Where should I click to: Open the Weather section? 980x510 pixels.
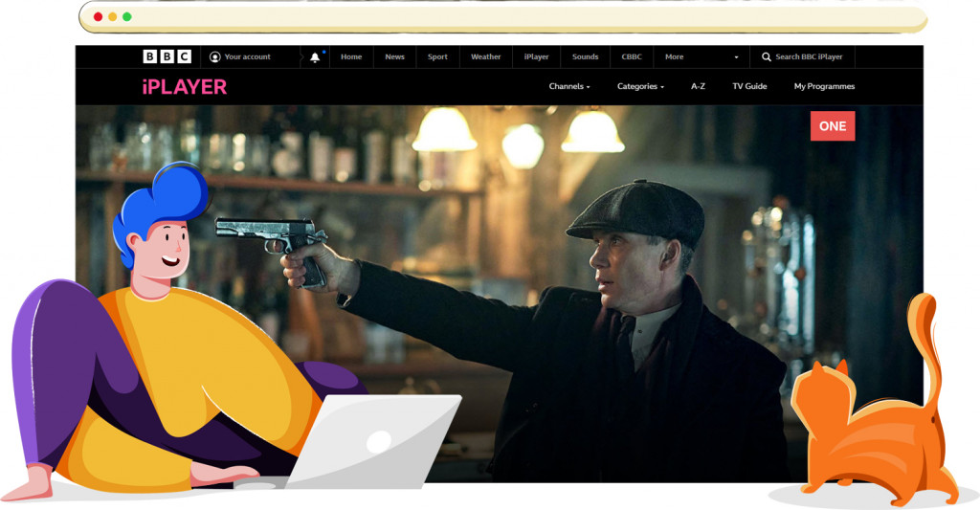[485, 56]
